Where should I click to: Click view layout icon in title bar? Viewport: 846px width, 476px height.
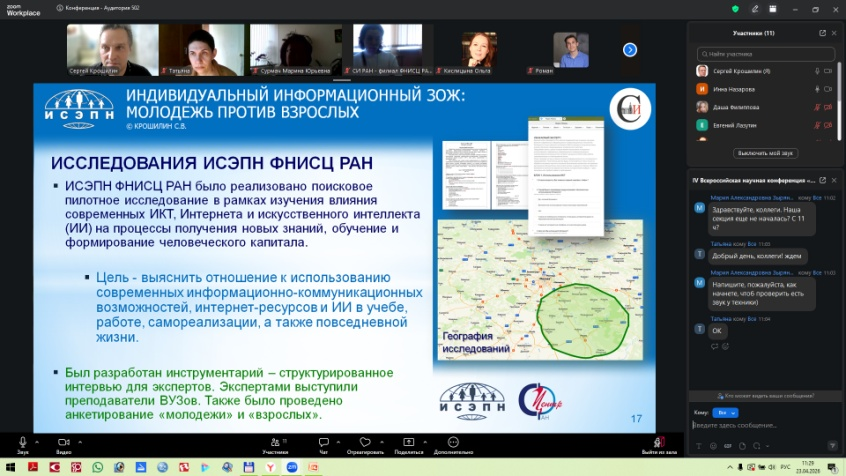(x=773, y=9)
